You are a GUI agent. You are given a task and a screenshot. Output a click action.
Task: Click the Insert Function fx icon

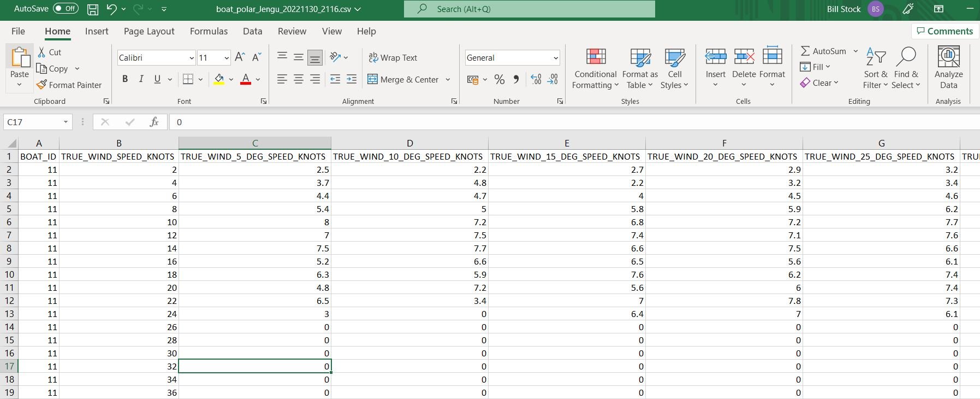(154, 122)
